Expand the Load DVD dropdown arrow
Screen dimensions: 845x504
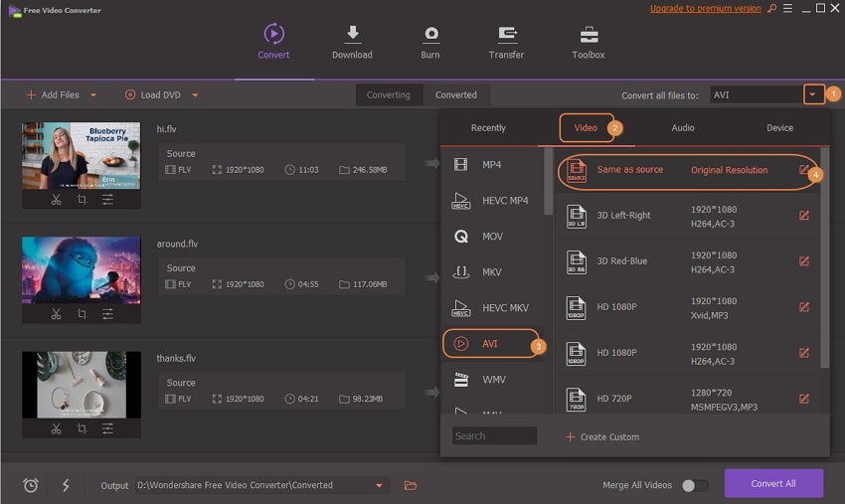(195, 95)
